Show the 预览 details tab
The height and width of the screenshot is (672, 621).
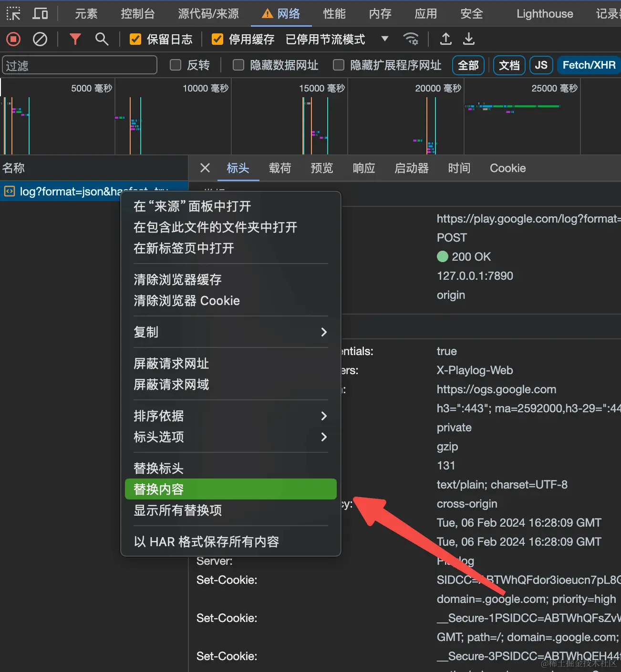tap(322, 168)
